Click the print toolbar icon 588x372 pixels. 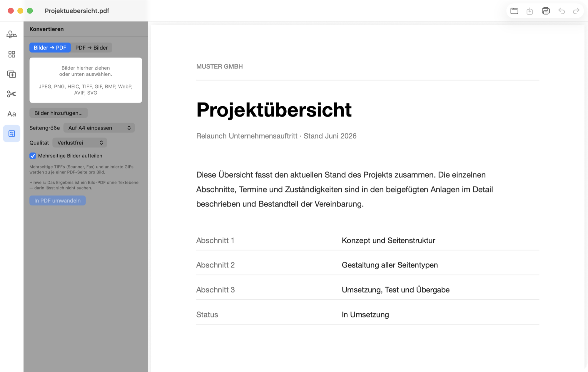click(x=546, y=11)
